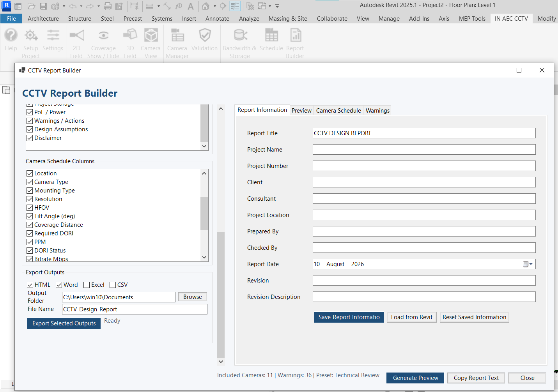Toggle the Warnings / Actions checkbox

[x=30, y=121]
